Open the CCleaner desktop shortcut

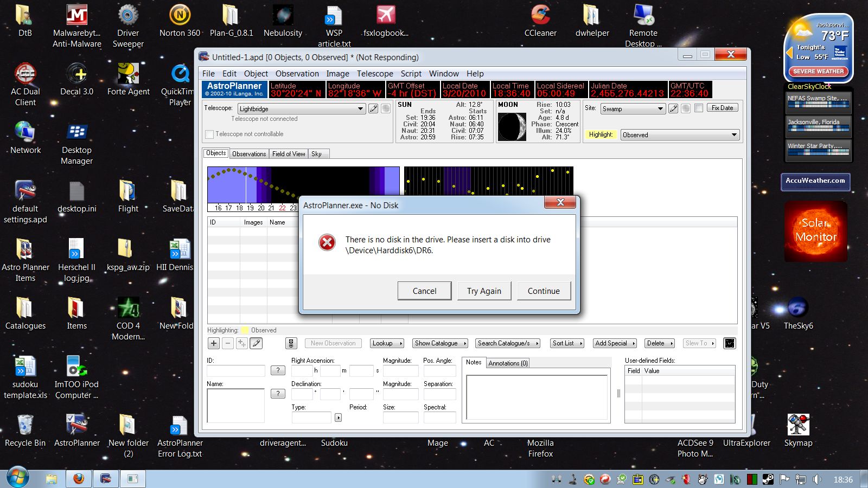pos(540,22)
